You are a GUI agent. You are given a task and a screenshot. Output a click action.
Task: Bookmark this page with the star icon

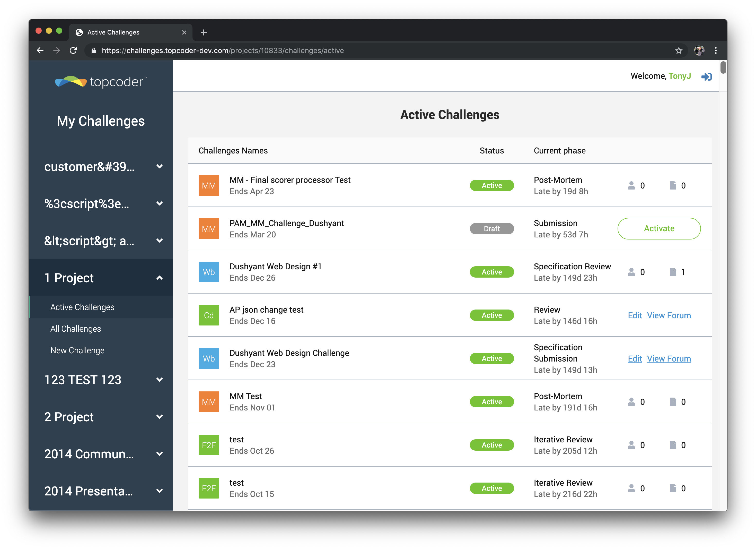[x=679, y=51]
